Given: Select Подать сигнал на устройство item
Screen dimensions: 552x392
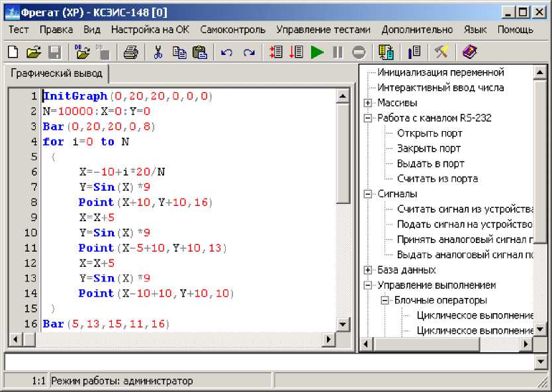Looking at the screenshot, I should click(465, 224).
